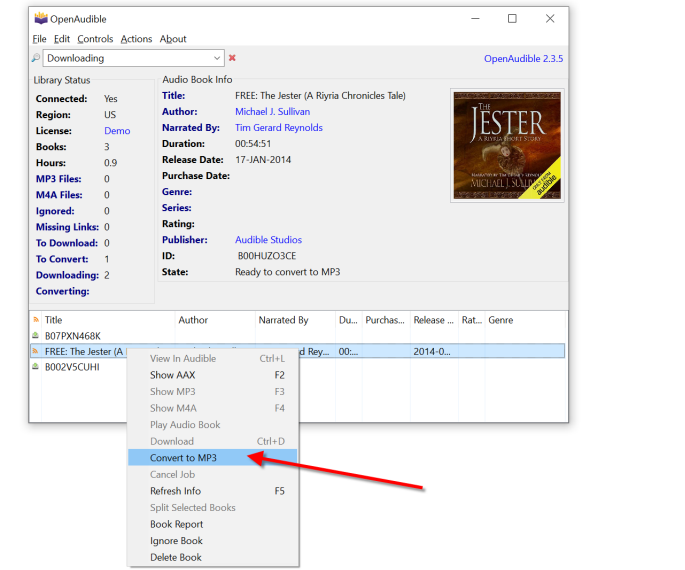The image size is (685, 570).
Task: Click the To Download status label
Action: pos(67,243)
